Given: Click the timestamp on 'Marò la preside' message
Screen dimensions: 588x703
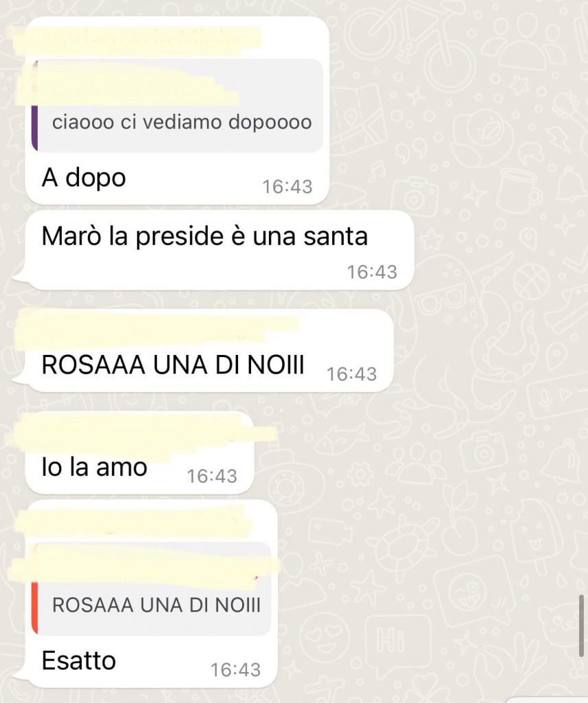Looking at the screenshot, I should [x=372, y=272].
